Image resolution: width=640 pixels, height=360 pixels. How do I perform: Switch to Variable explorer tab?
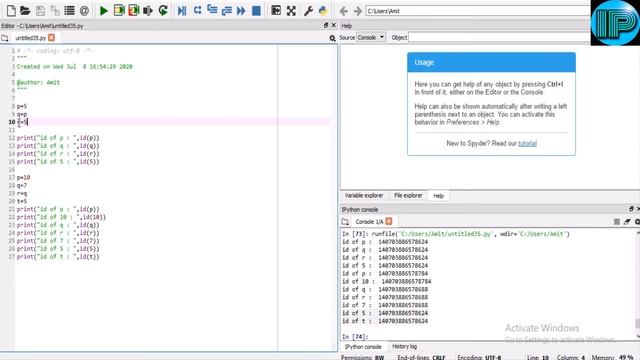[364, 196]
